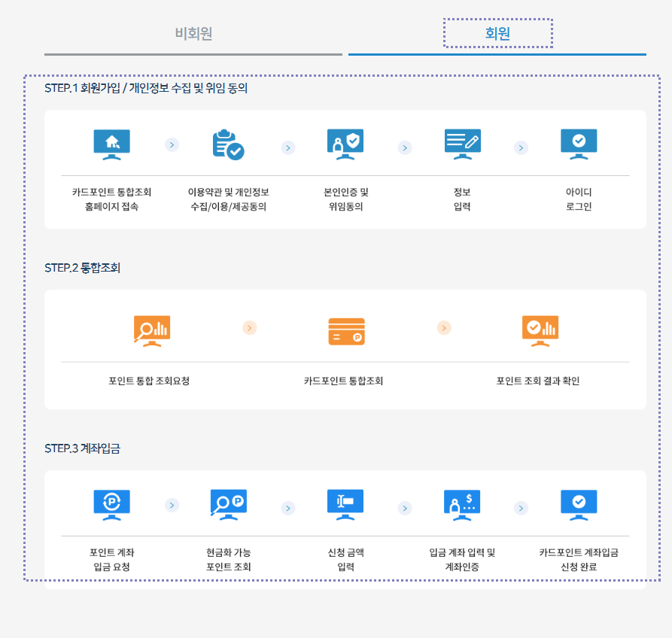Click the text 포인트 조회 결과 확인

[538, 381]
